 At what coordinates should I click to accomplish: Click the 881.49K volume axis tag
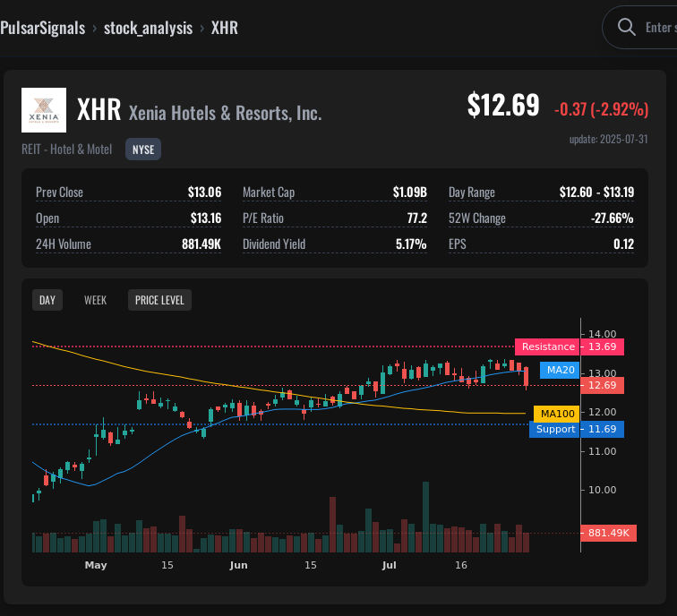(608, 533)
